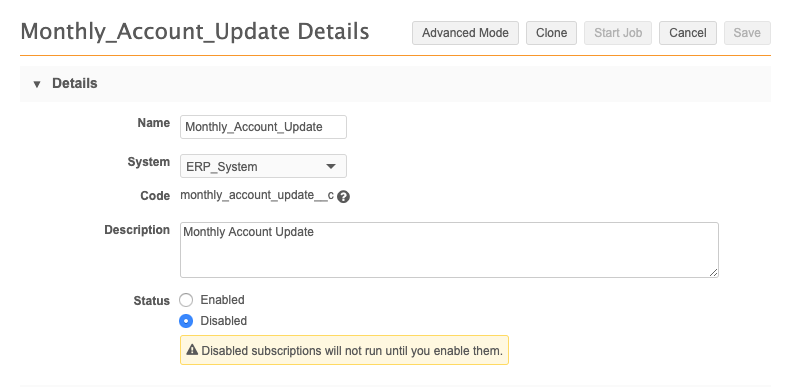The width and height of the screenshot is (788, 387).
Task: Click the warning triangle icon in the alert
Action: click(x=192, y=350)
